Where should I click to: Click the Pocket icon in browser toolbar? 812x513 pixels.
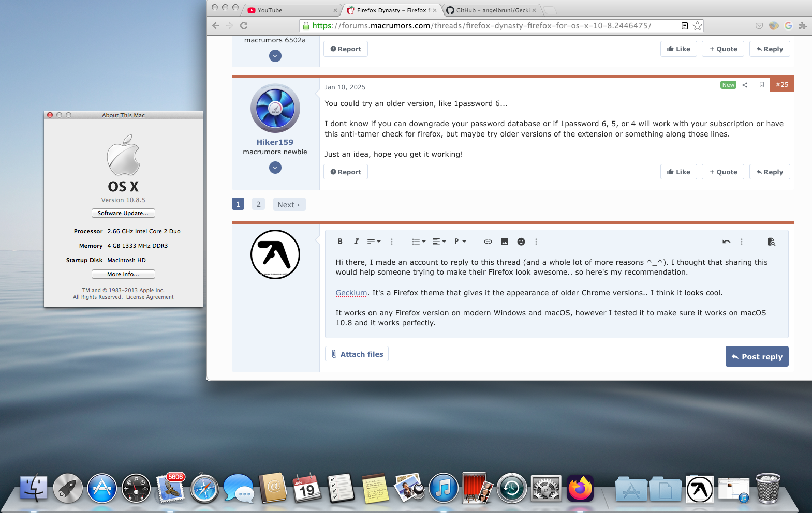point(759,25)
